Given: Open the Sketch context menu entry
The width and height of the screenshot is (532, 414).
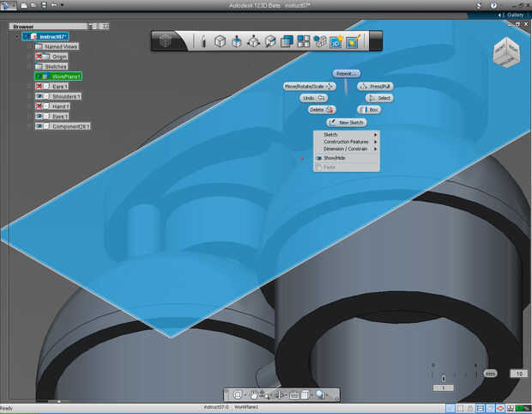Looking at the screenshot, I should [x=346, y=135].
